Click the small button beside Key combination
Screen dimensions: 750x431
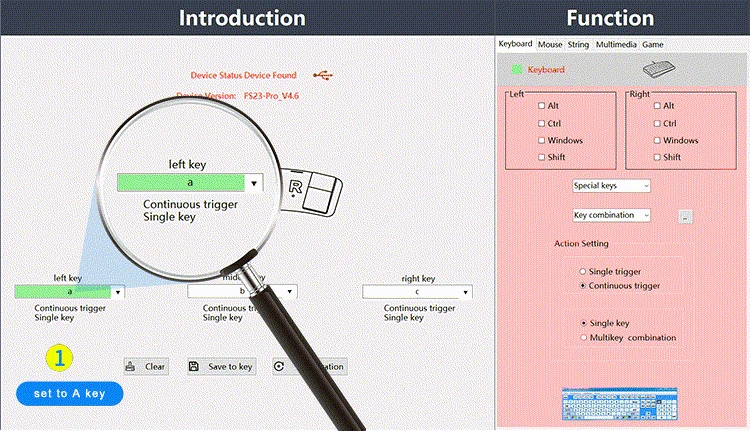tap(685, 217)
